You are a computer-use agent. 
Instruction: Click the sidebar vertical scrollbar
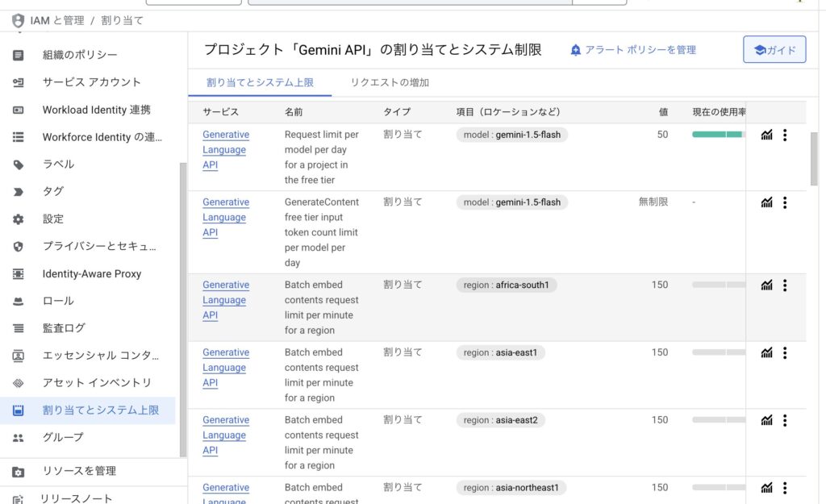pyautogui.click(x=183, y=310)
